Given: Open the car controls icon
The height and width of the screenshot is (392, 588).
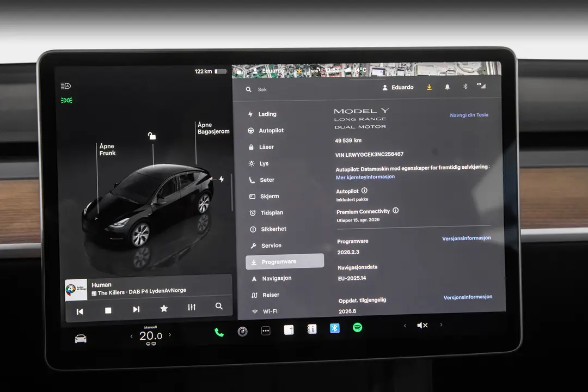Looking at the screenshot, I should tap(81, 339).
